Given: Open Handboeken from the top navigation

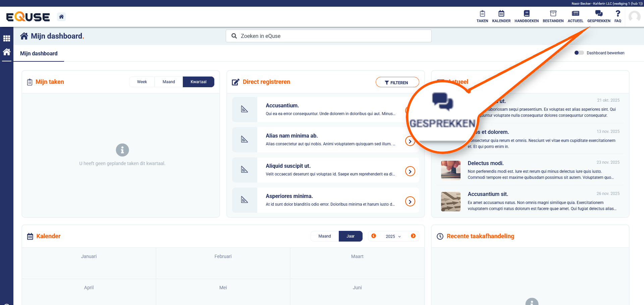Looking at the screenshot, I should coord(526,16).
